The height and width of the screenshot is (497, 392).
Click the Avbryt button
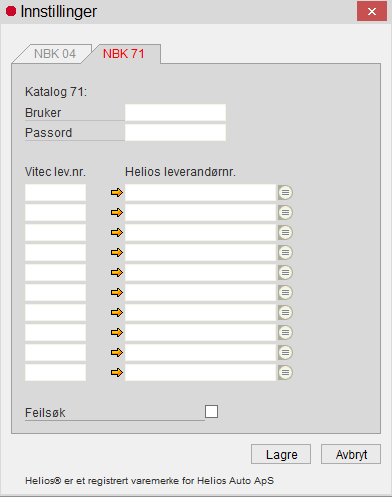coord(351,454)
